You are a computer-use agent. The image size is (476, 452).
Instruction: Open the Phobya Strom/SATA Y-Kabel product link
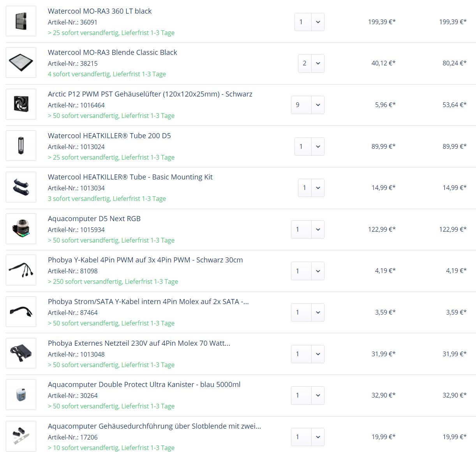click(148, 301)
